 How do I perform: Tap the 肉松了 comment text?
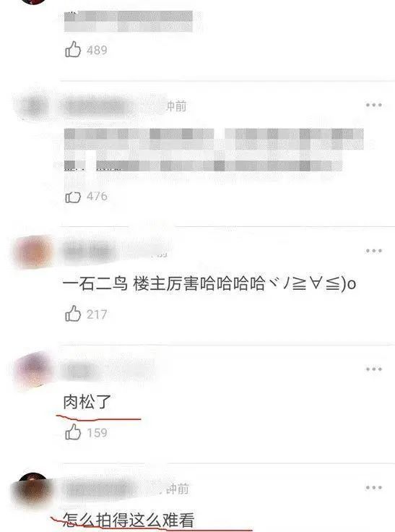click(87, 402)
